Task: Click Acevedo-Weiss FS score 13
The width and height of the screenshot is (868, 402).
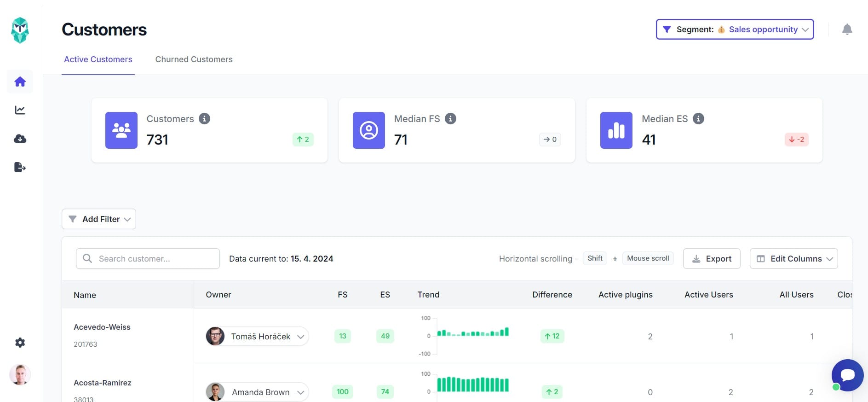Action: pos(343,336)
